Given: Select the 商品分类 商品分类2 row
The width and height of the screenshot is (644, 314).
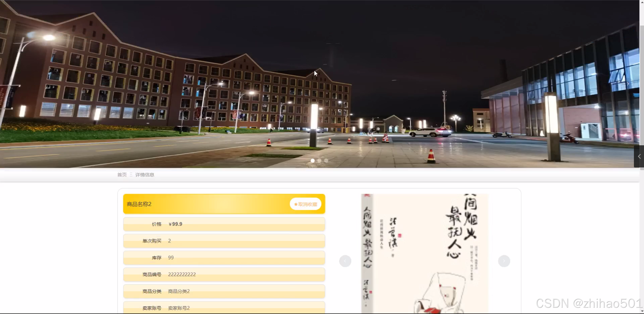Looking at the screenshot, I should (224, 291).
